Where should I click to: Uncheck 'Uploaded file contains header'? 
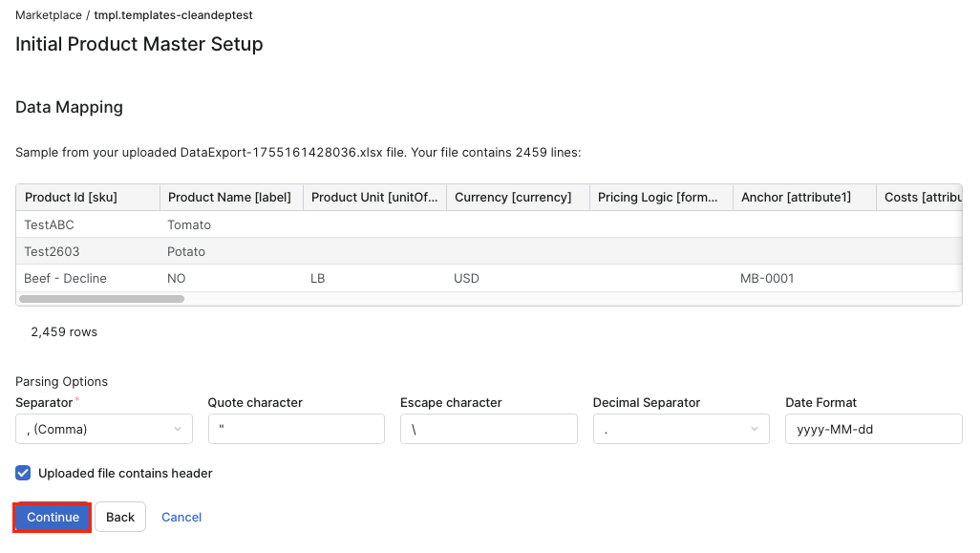(x=22, y=473)
